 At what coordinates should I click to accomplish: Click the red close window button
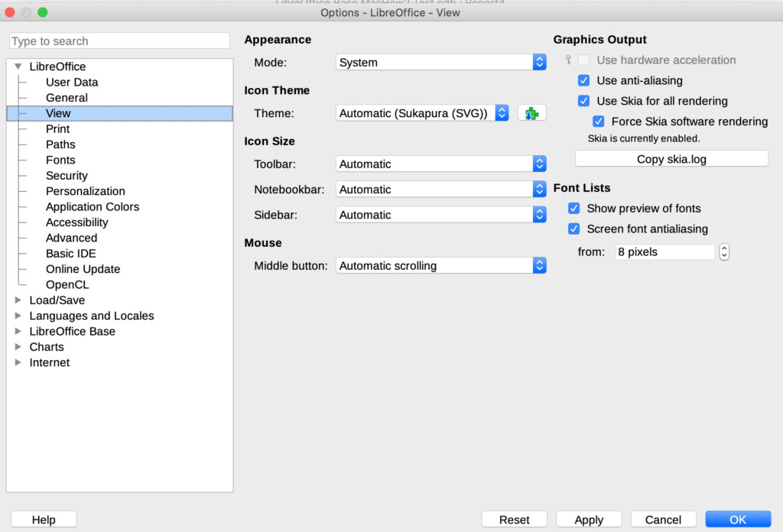[9, 12]
